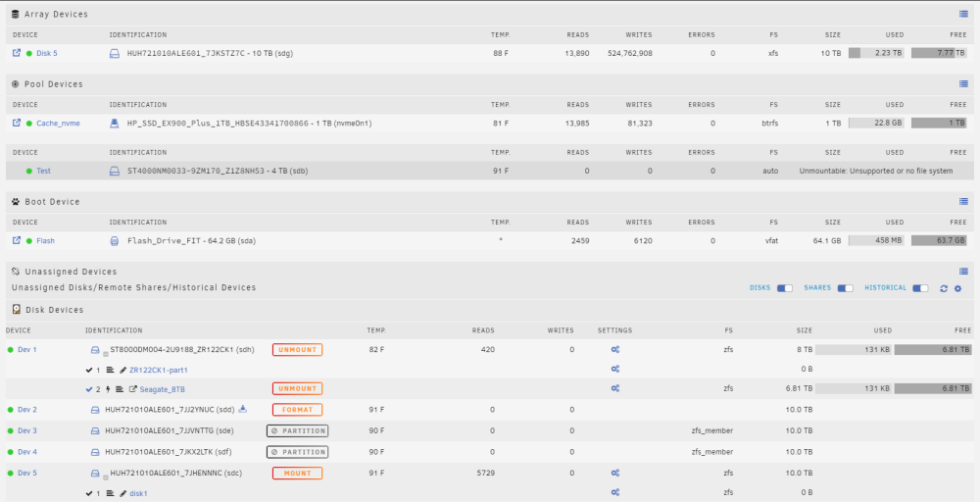Open Cache_nvme browse icon
980x502 pixels.
coord(17,124)
